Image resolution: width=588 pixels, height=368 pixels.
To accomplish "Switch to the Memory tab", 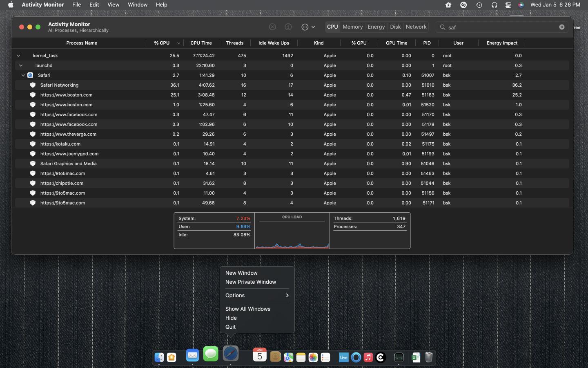I will (353, 27).
